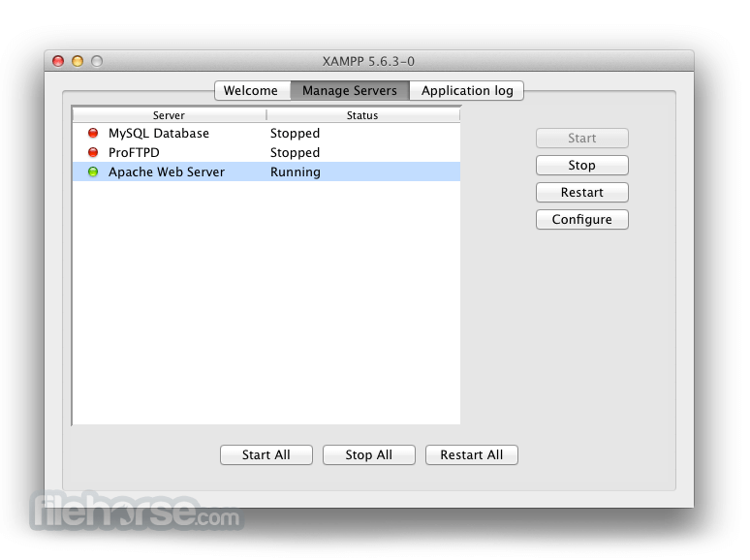Minimize the XAMPP window with yellow button
750x560 pixels.
click(x=78, y=61)
